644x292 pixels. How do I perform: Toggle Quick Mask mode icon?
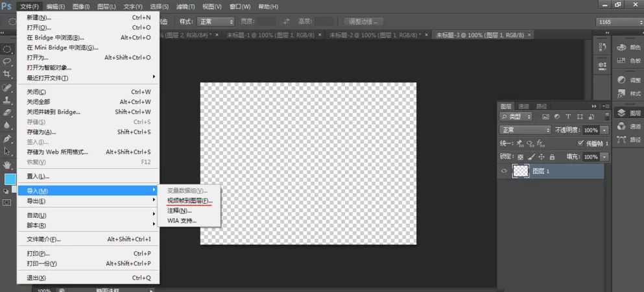7,202
